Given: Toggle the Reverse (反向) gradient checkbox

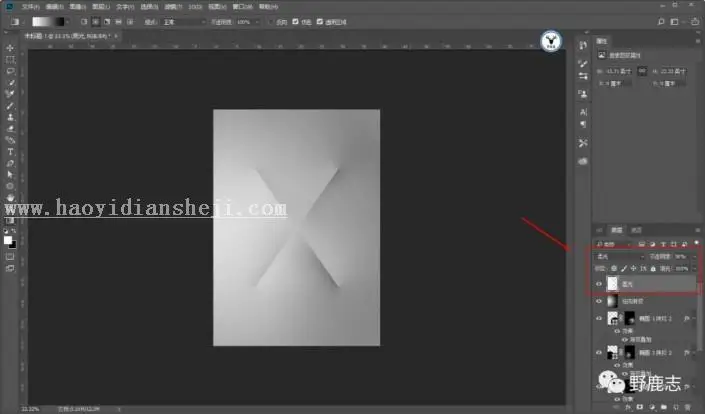Looking at the screenshot, I should click(270, 22).
